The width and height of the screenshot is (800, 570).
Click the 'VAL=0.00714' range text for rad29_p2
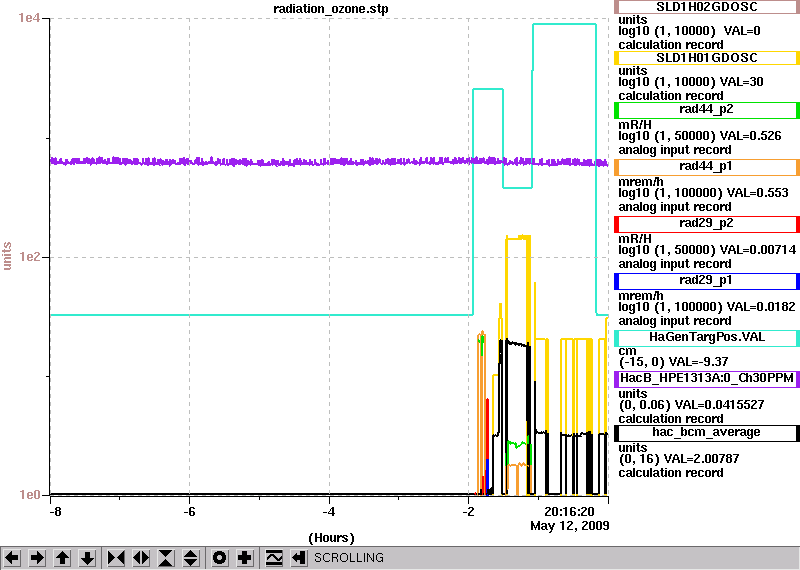(758, 250)
